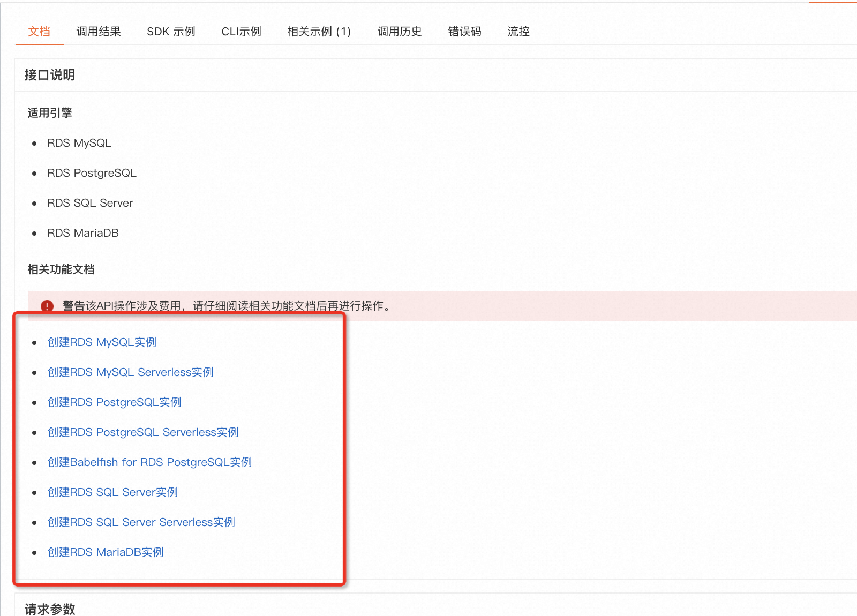857x616 pixels.
Task: Switch to the 错误码 tab
Action: pyautogui.click(x=464, y=32)
